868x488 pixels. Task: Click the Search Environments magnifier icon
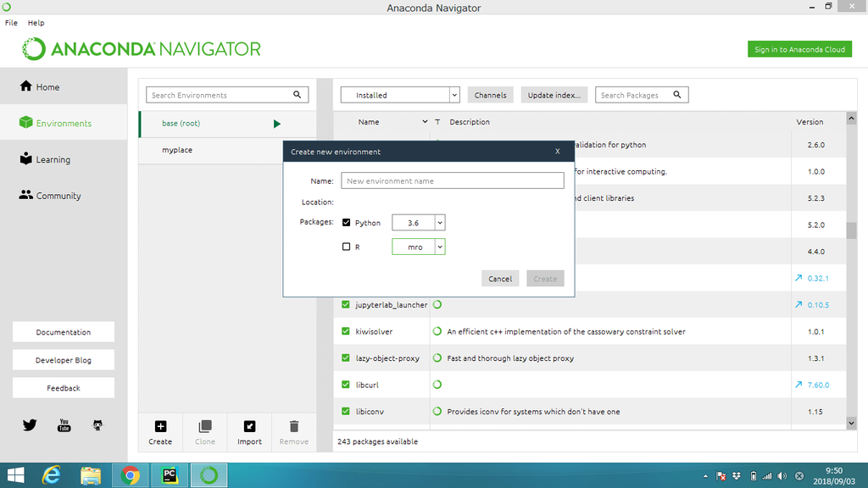297,95
